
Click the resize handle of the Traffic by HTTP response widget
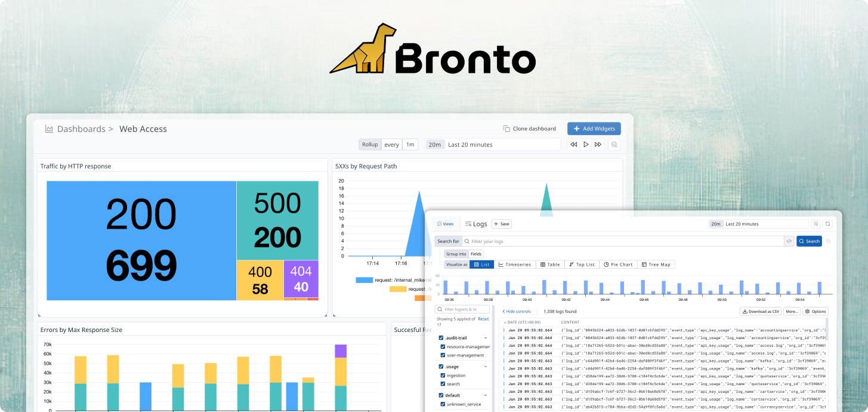[325, 314]
